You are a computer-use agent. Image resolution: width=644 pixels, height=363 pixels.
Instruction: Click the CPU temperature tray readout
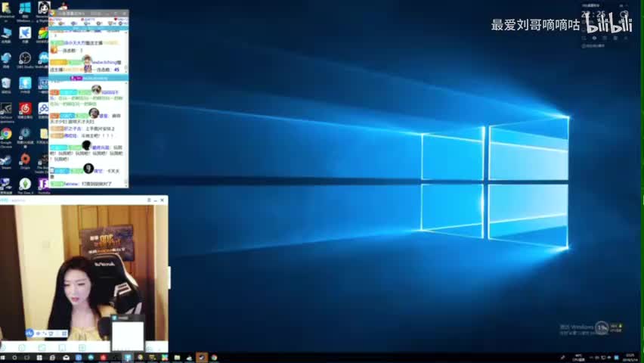point(579,358)
